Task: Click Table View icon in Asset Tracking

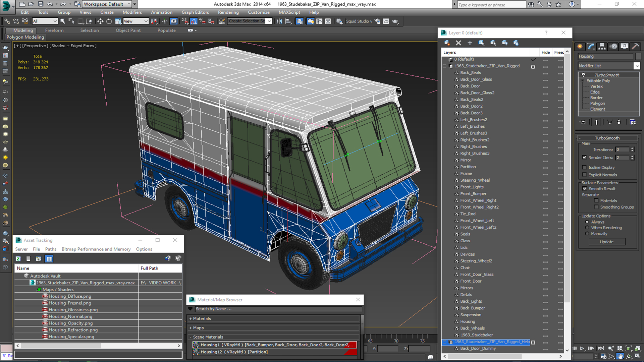Action: coord(49,259)
